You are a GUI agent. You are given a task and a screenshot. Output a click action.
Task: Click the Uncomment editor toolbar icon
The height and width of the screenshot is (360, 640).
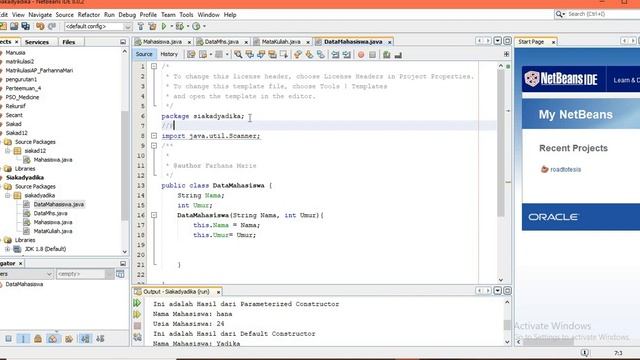(x=398, y=54)
